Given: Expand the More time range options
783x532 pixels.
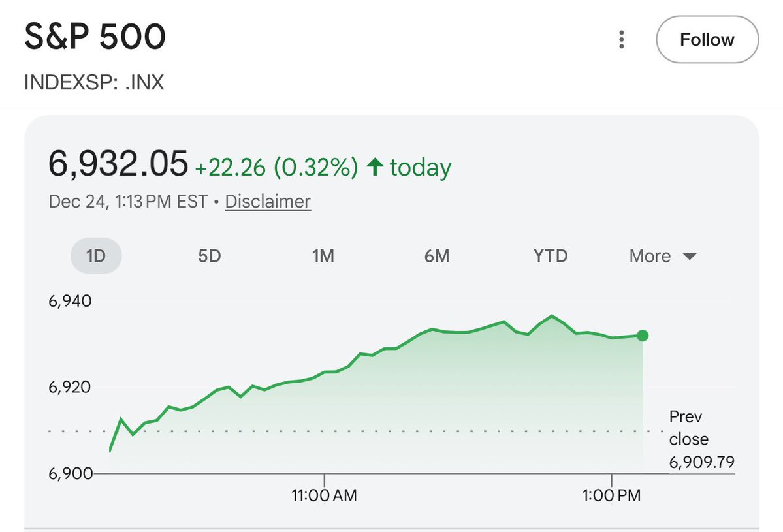Looking at the screenshot, I should point(662,257).
